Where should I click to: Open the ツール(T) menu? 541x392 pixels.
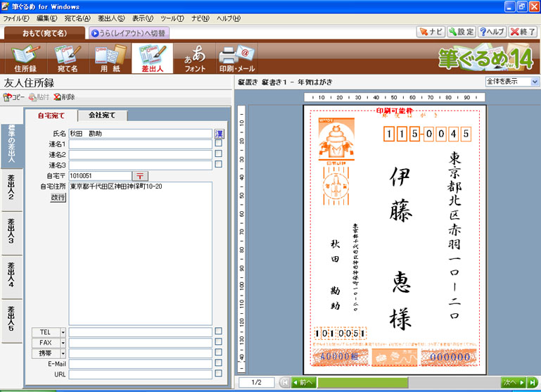tap(172, 18)
